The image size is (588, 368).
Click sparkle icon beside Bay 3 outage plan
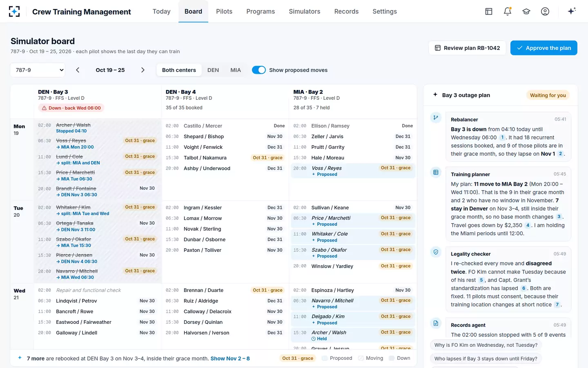(x=435, y=95)
